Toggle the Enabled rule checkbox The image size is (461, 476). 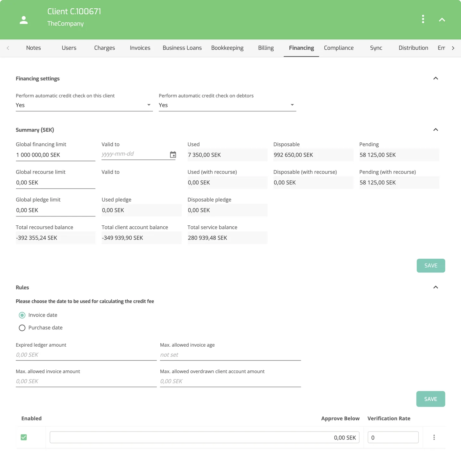24,437
